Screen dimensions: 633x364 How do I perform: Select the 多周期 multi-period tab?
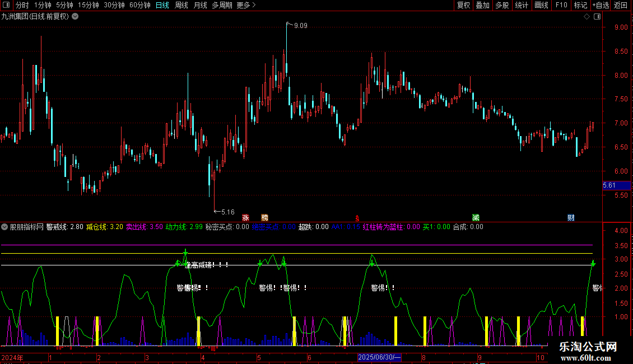click(x=222, y=6)
